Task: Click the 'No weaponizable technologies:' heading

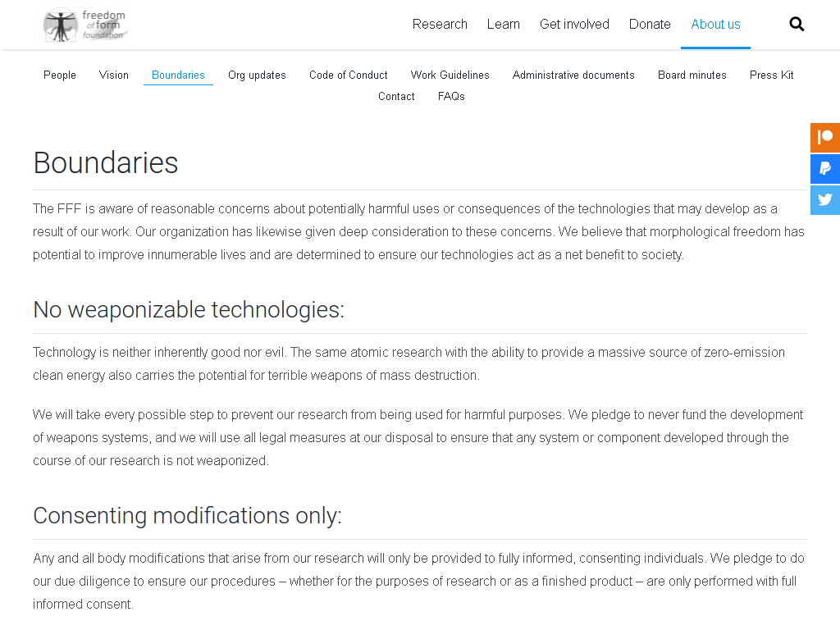Action: [189, 310]
